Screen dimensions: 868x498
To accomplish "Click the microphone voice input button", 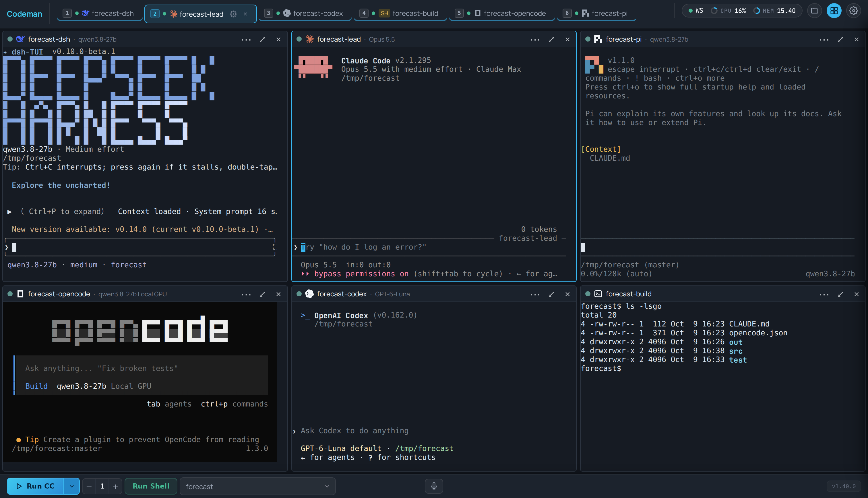I will click(434, 486).
